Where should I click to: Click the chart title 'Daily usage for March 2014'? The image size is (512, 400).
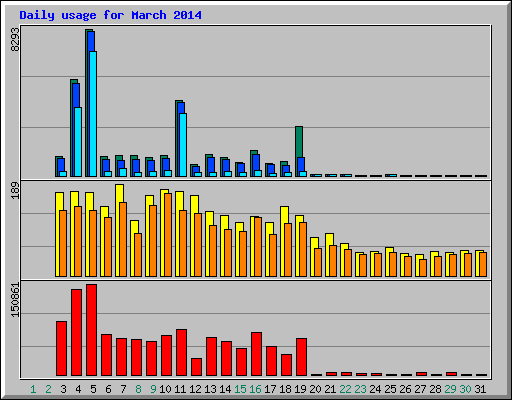pos(110,15)
